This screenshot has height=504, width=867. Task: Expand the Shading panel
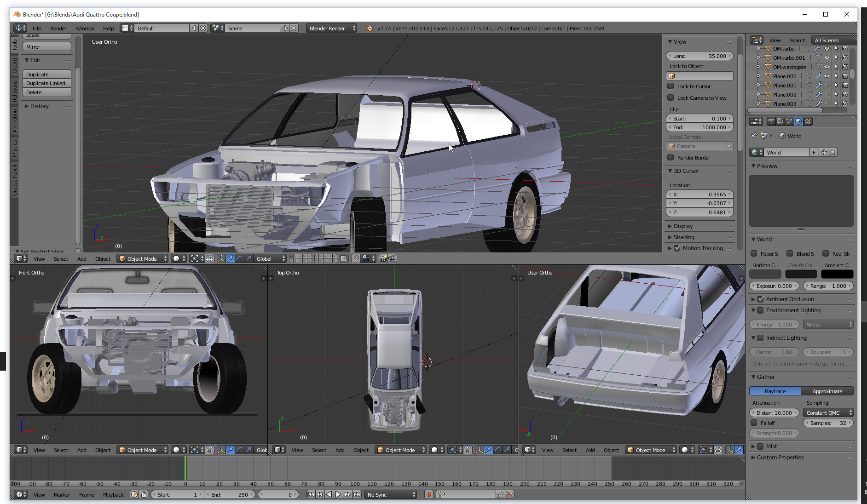coord(683,237)
